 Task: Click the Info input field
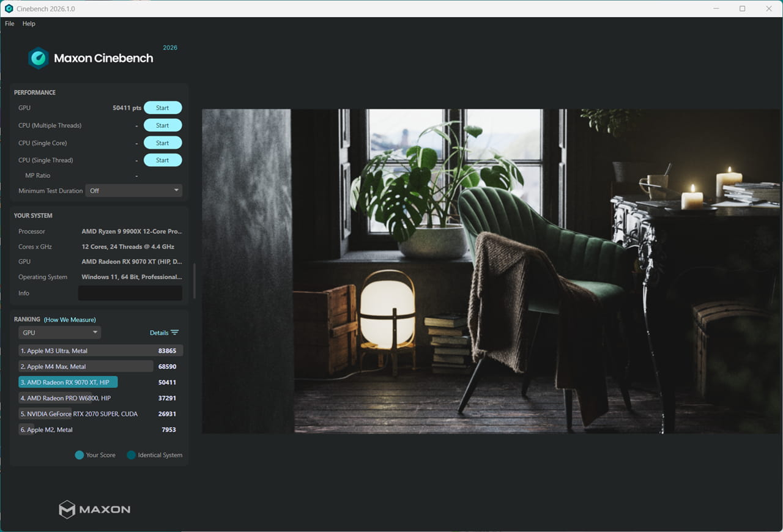(130, 293)
